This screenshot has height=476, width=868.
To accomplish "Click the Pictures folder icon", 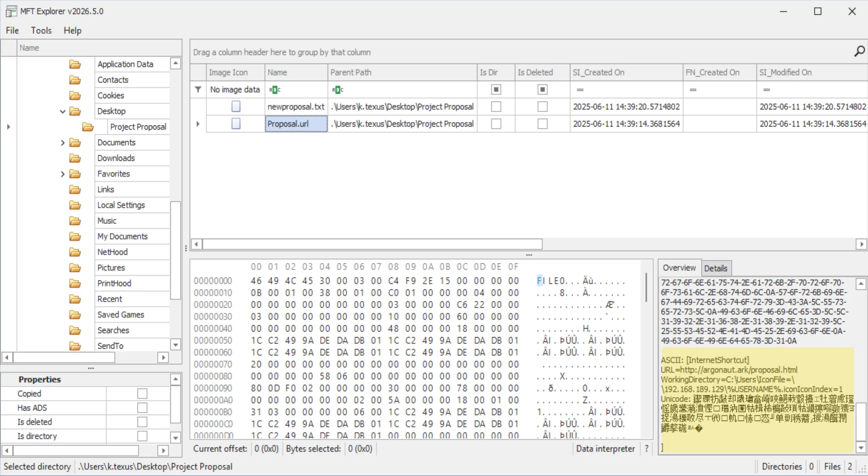I will click(75, 268).
